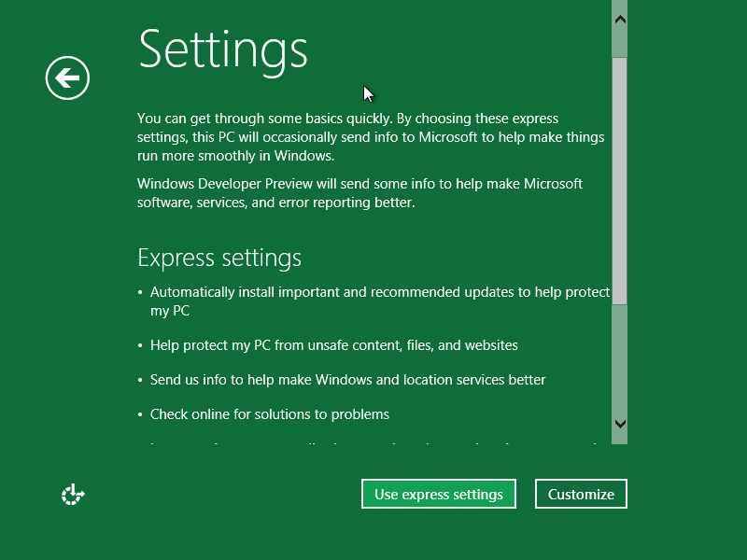Click the scrollbar down arrow
Screen dimensions: 747x560
(620, 424)
